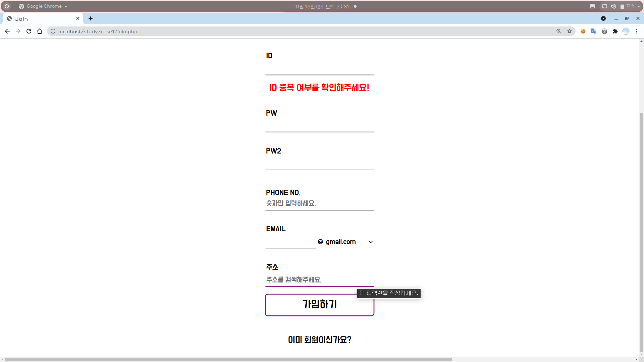Screen dimensions: 644x362
Task: Focus the PHONE NO. input field
Action: pos(319,203)
